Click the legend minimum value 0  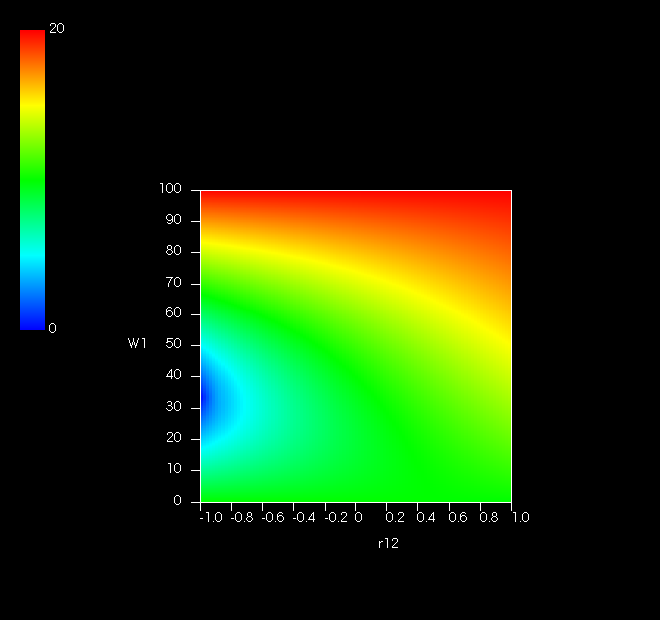52,328
